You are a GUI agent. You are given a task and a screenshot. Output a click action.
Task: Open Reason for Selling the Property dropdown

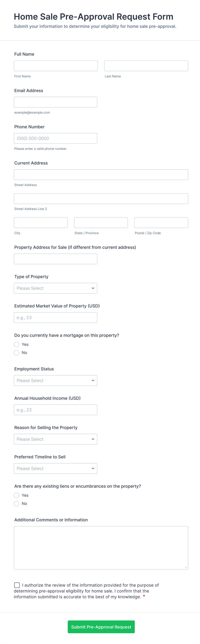coord(55,439)
